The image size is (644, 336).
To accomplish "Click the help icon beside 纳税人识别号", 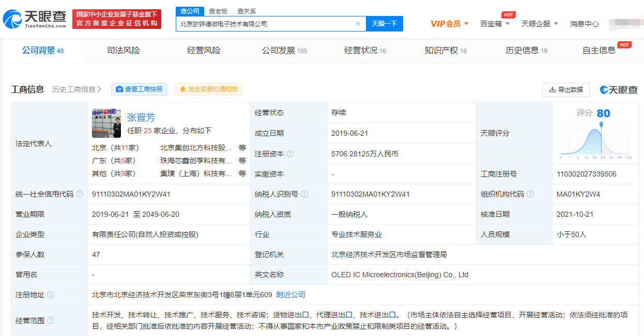I will (304, 194).
